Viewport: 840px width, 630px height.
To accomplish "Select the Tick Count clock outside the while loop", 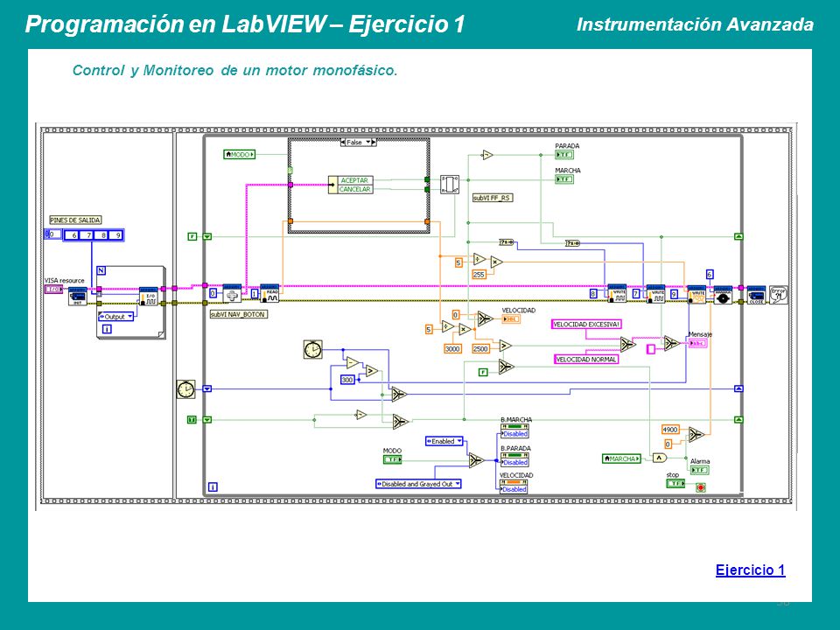I will [185, 388].
